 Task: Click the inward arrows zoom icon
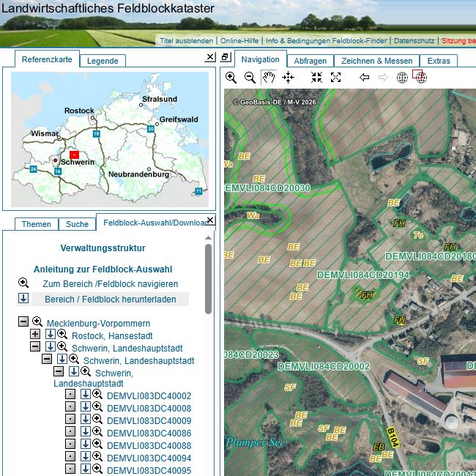(316, 78)
